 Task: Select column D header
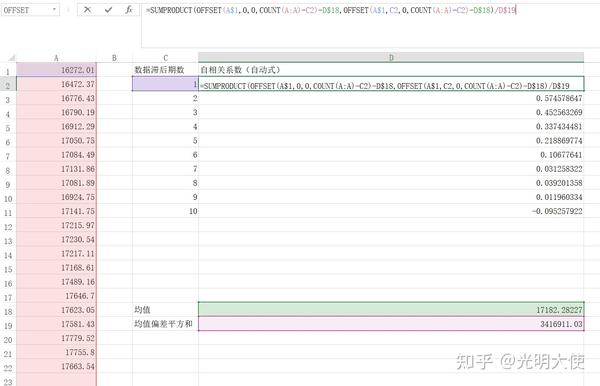click(x=391, y=57)
